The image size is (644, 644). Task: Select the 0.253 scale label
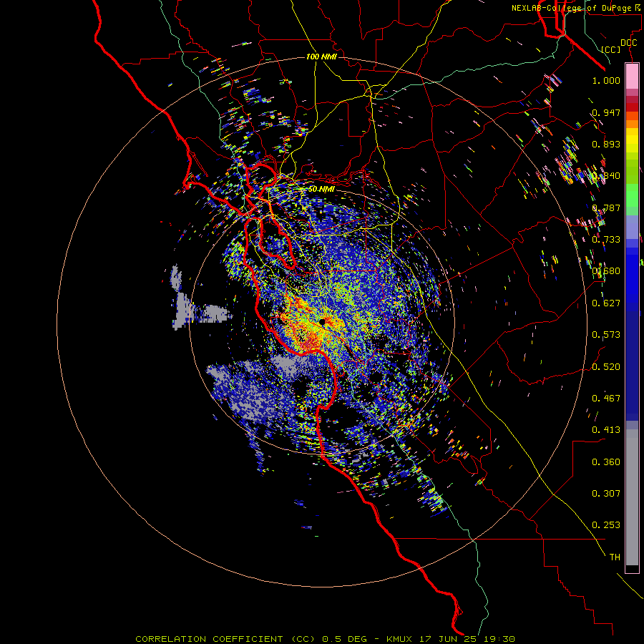(606, 525)
